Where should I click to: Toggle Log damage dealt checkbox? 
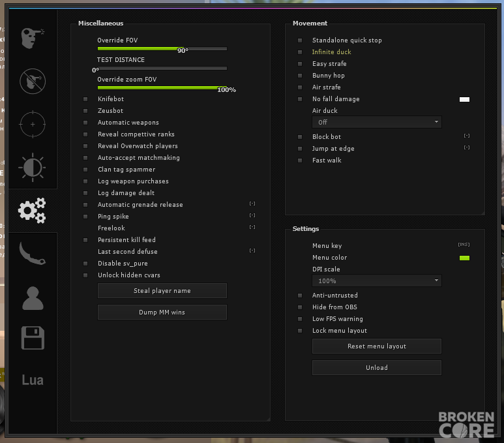(85, 193)
